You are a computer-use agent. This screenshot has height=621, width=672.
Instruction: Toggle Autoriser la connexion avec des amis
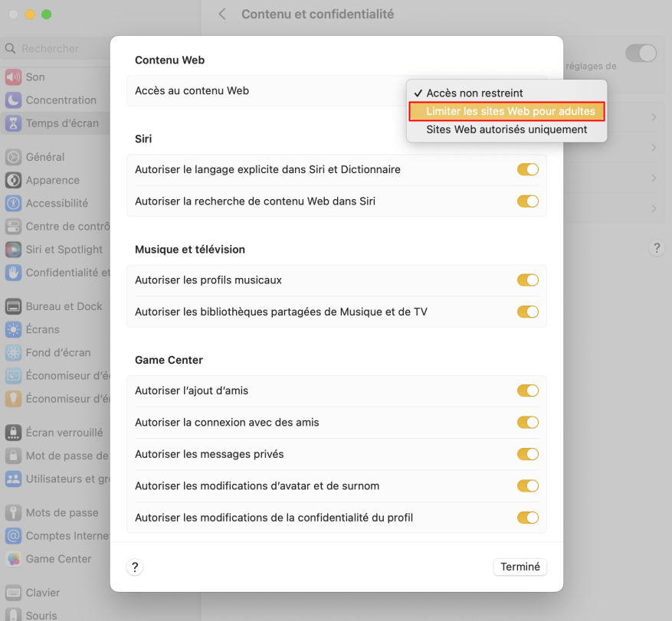[528, 422]
